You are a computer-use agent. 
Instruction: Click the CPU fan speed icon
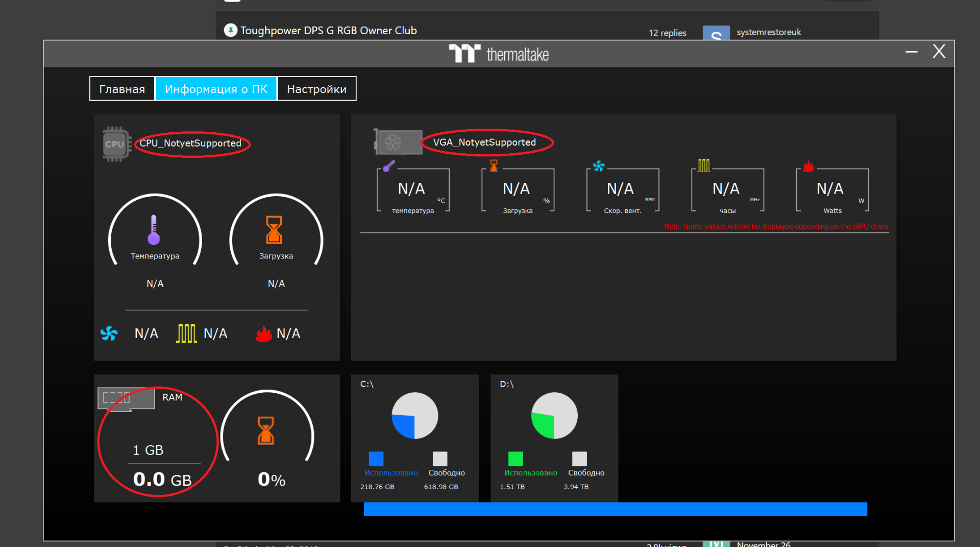click(x=109, y=334)
